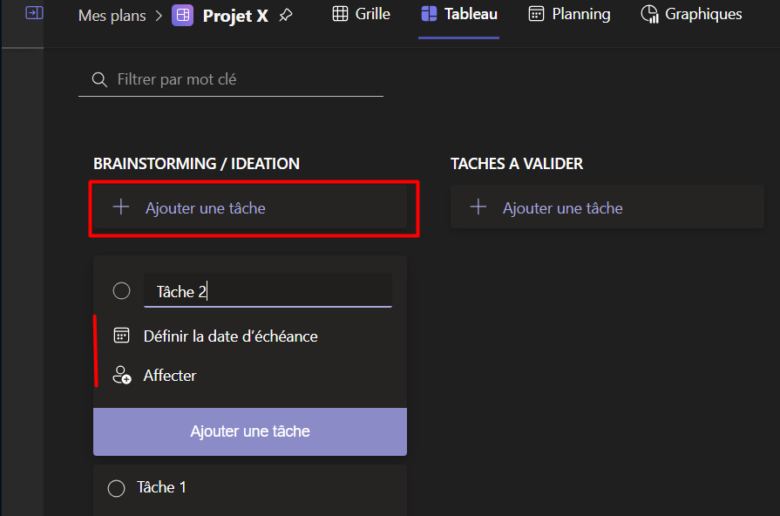Pin the Projet X plan

(286, 15)
